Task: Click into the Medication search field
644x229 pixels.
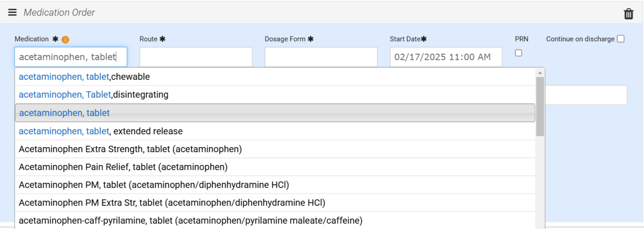Action: 71,57
